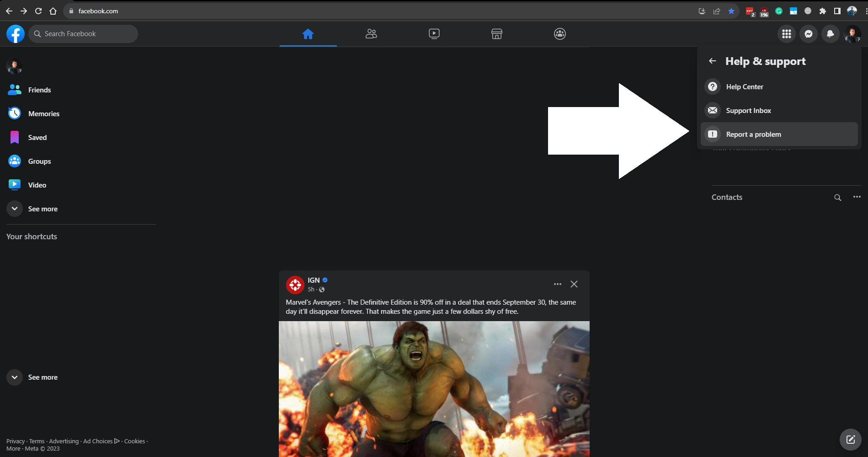
Task: Click the Help Center question mark icon
Action: [713, 87]
